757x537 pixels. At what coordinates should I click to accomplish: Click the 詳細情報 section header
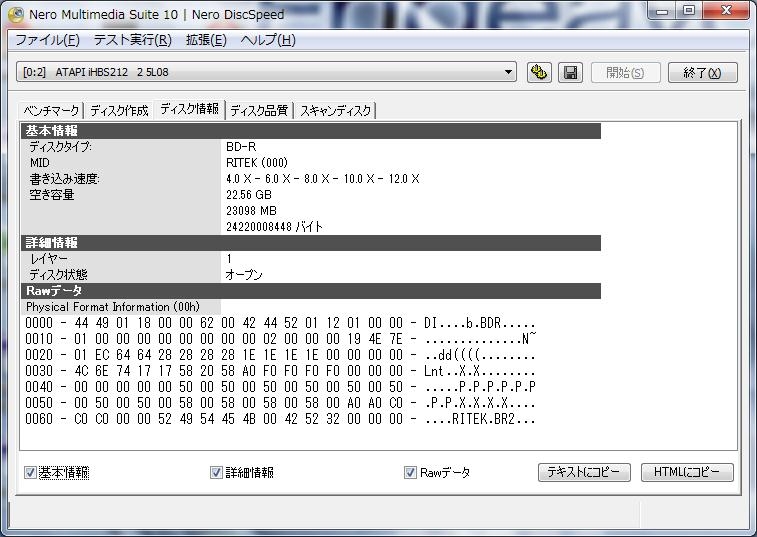[311, 243]
